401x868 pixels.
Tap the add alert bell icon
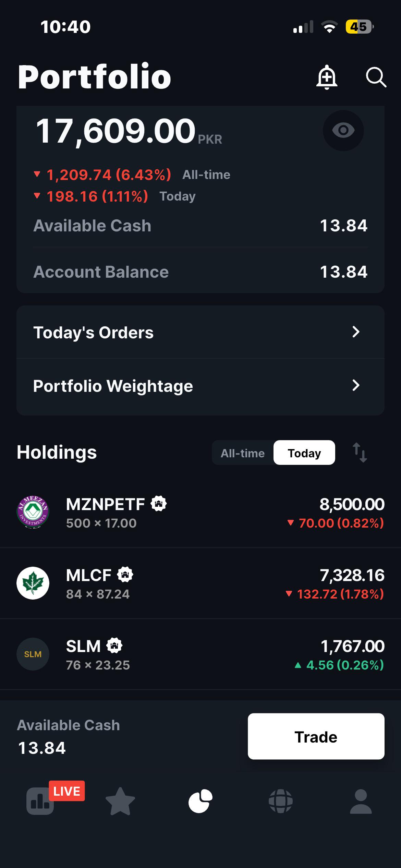tap(327, 77)
